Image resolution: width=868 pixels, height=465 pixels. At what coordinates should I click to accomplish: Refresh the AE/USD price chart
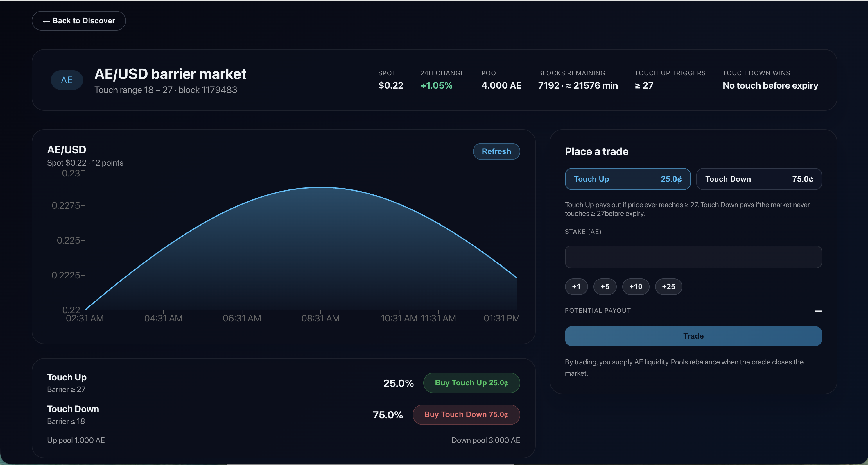point(496,151)
